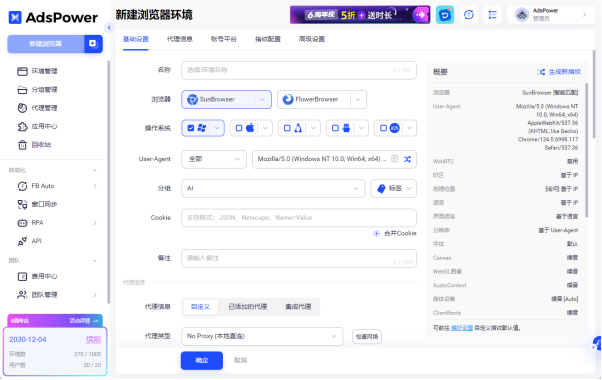Collapse the left sidebar
The height and width of the screenshot is (380, 602).
pos(109,27)
